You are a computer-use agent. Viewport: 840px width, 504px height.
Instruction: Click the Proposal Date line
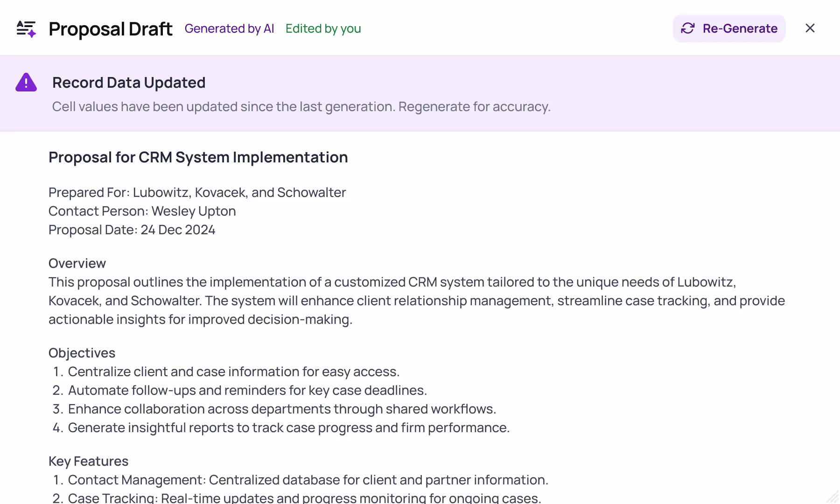coord(132,230)
